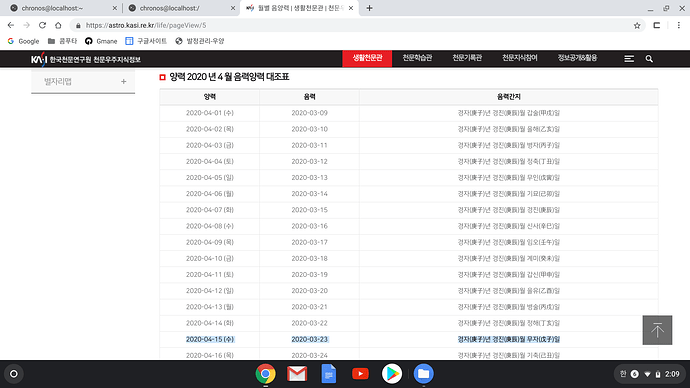The width and height of the screenshot is (690, 388).
Task: Reload the current page
Action: [42, 26]
